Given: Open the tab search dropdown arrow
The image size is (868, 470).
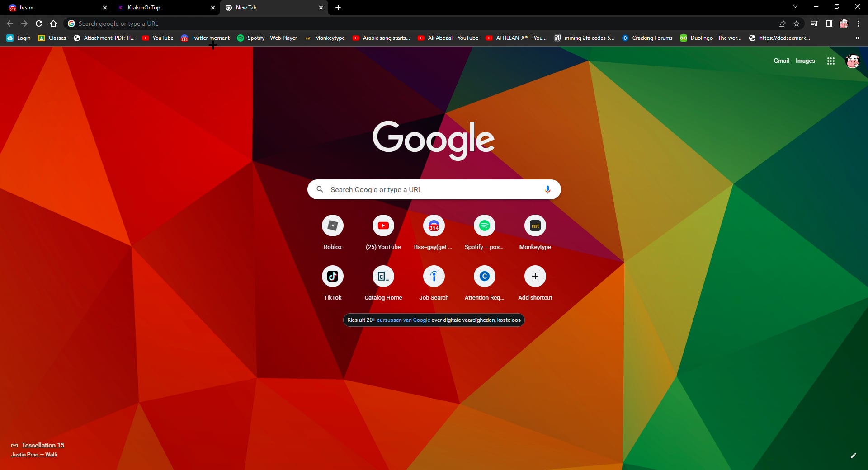Looking at the screenshot, I should click(795, 6).
